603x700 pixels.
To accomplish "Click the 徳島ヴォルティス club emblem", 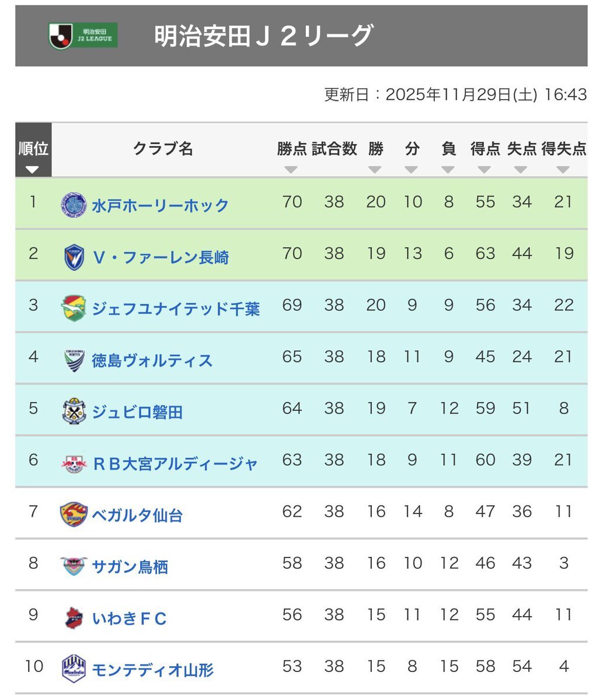I will [x=74, y=360].
